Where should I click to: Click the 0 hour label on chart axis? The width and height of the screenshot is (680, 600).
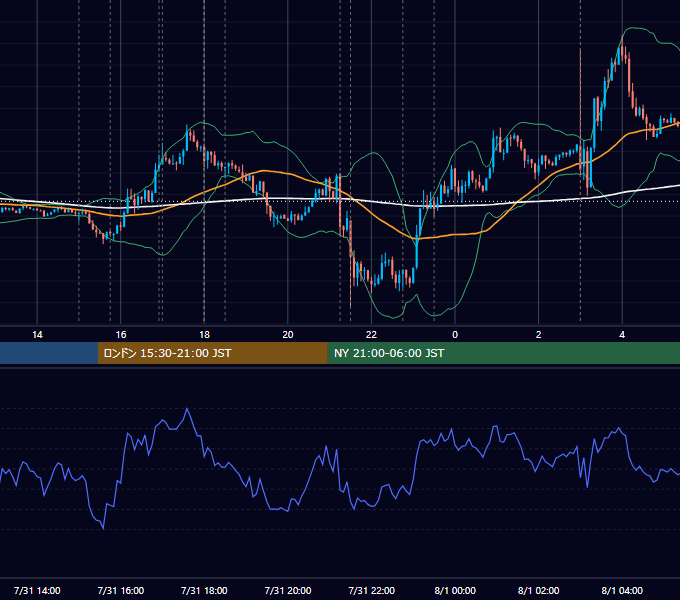pyautogui.click(x=455, y=335)
